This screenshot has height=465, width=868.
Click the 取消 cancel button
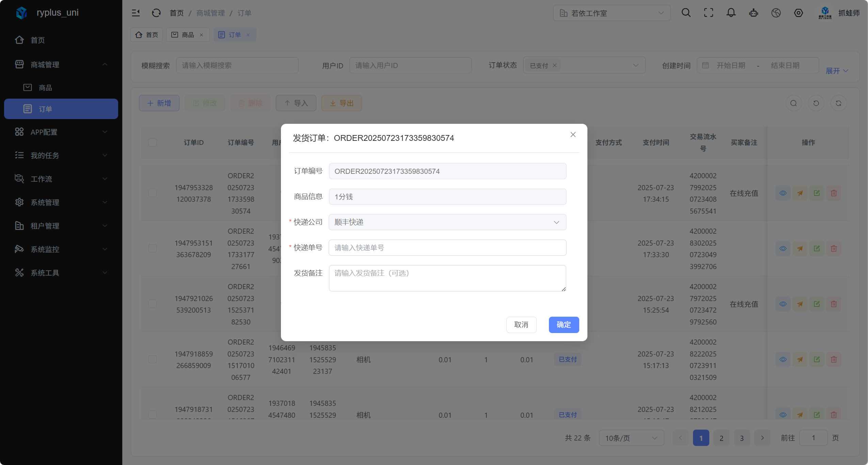pos(521,325)
